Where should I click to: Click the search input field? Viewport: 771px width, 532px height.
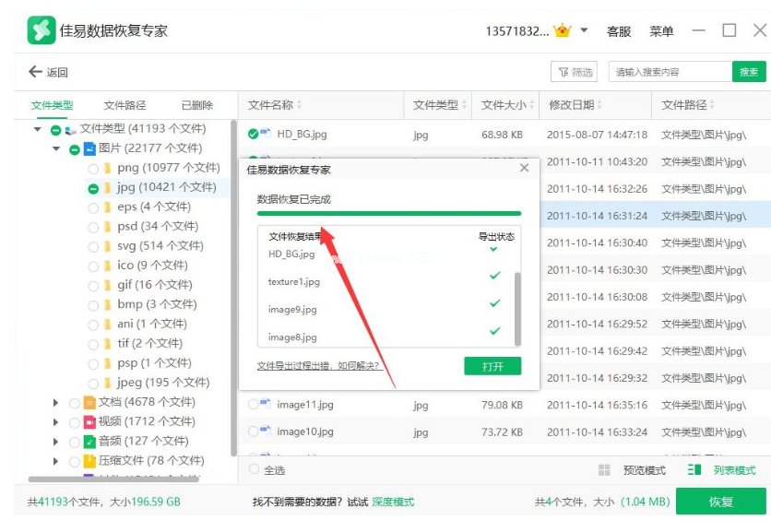tap(670, 72)
